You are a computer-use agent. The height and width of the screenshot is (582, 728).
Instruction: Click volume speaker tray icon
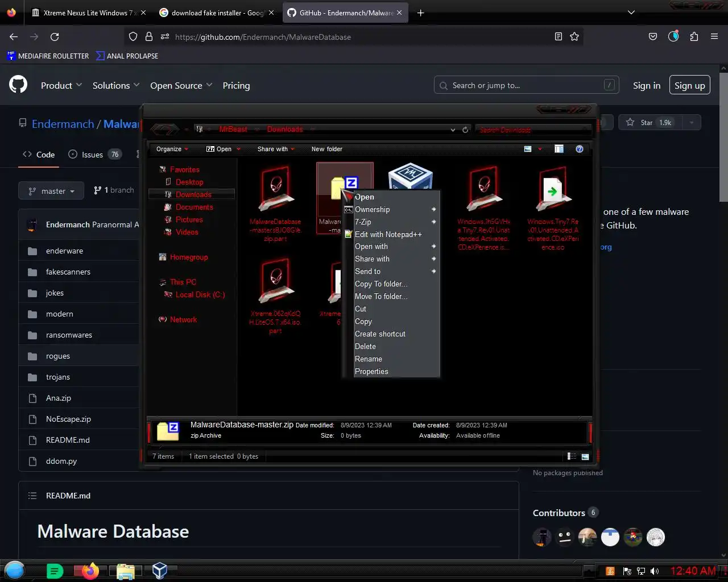655,571
